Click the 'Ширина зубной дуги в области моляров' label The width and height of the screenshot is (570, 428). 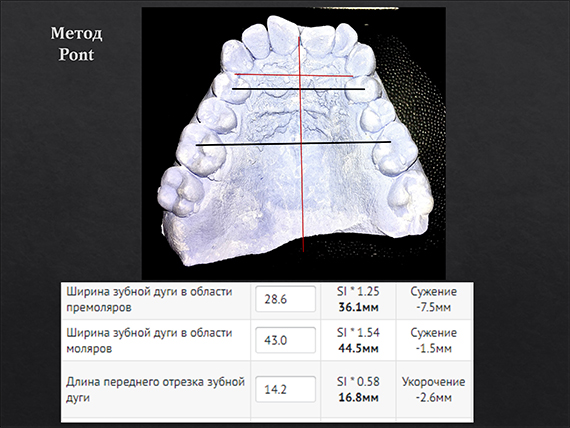pyautogui.click(x=149, y=340)
